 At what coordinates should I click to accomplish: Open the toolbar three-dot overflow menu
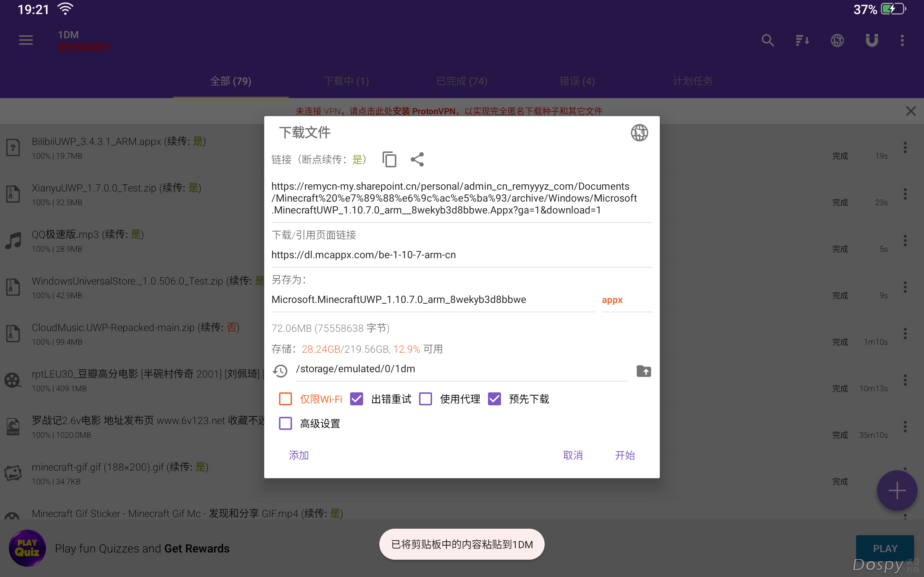[x=902, y=40]
